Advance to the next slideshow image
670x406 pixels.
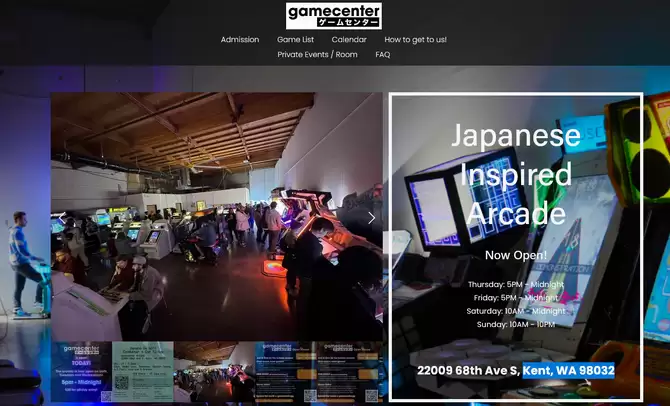(x=371, y=218)
